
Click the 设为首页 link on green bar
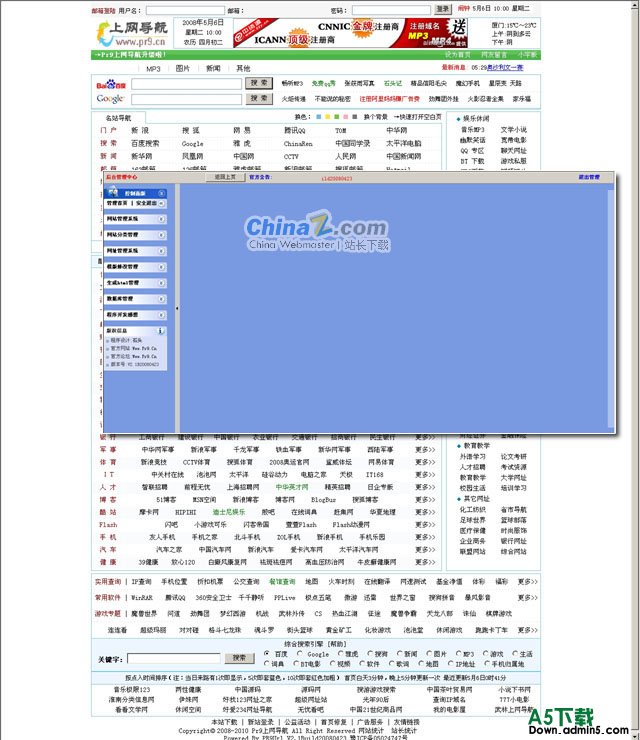tap(457, 55)
